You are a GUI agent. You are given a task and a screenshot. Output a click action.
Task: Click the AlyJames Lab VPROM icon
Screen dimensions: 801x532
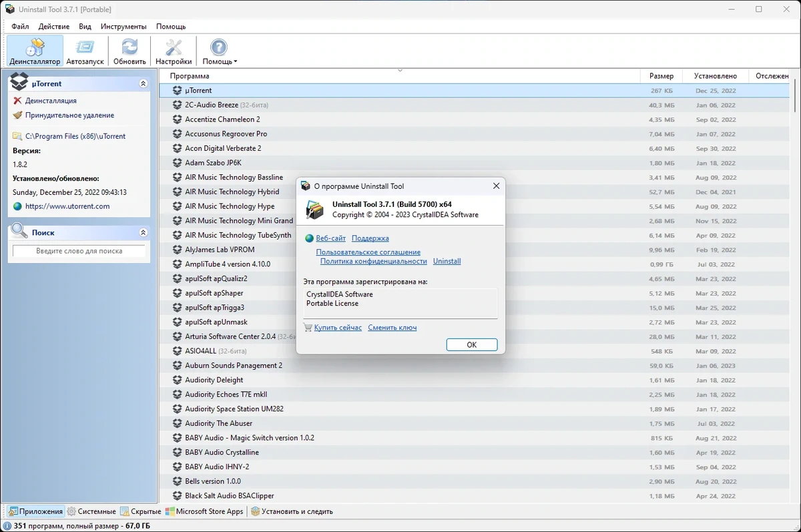pos(177,250)
